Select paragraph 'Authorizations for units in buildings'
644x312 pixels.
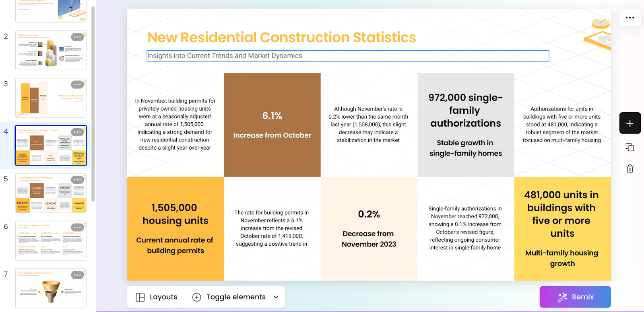562,124
